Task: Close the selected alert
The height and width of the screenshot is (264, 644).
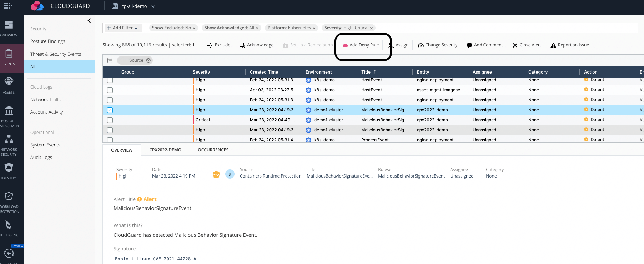Action: pyautogui.click(x=527, y=45)
